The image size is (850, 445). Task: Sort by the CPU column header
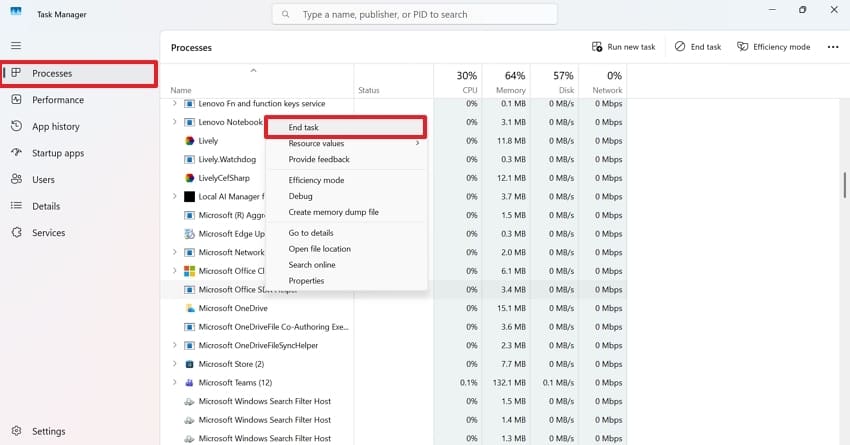pyautogui.click(x=458, y=81)
